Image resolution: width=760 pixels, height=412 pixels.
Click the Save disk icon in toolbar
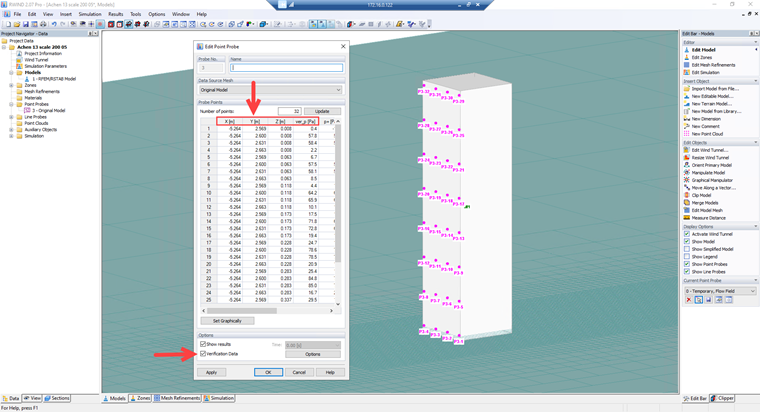[x=26, y=24]
